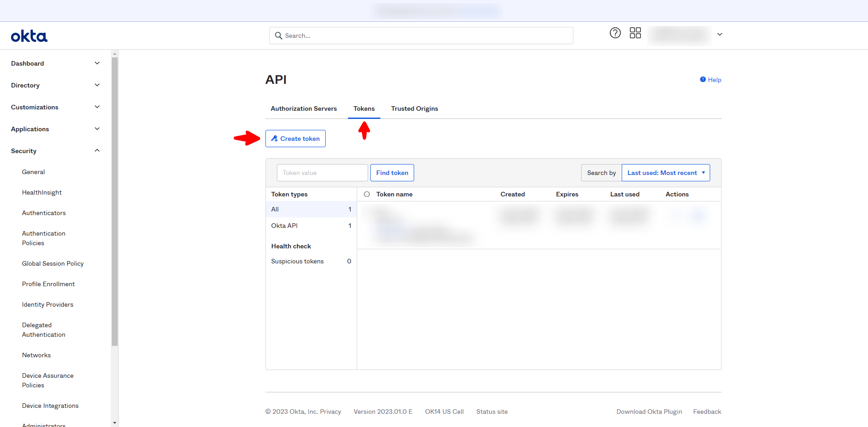
Task: Click the Created column header
Action: [x=513, y=194]
